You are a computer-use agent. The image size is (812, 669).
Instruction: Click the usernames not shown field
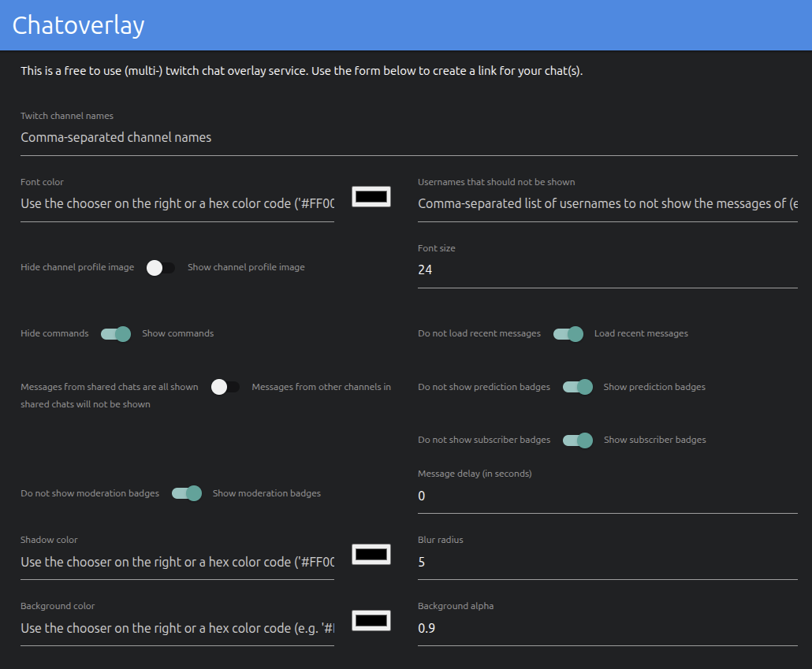click(607, 203)
